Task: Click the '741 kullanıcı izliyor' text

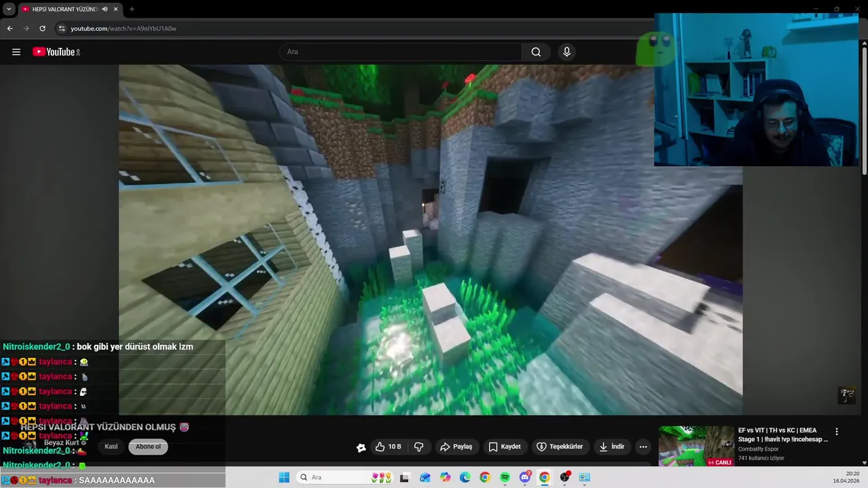Action: (x=761, y=458)
